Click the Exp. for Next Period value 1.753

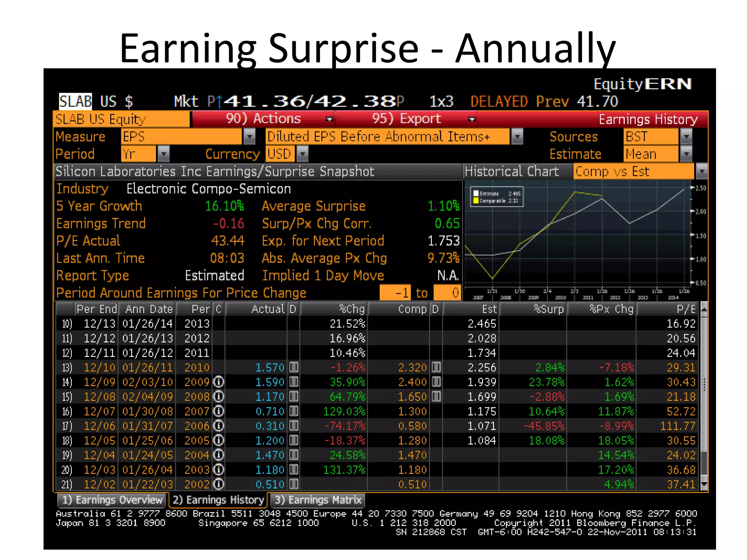(444, 241)
